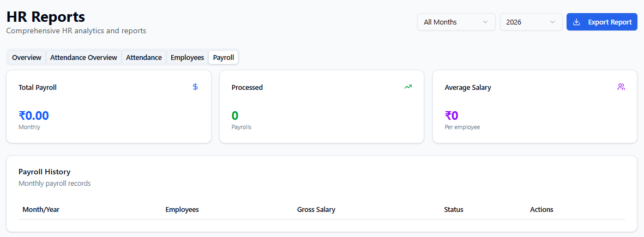Click the download icon in Export Report

click(576, 22)
